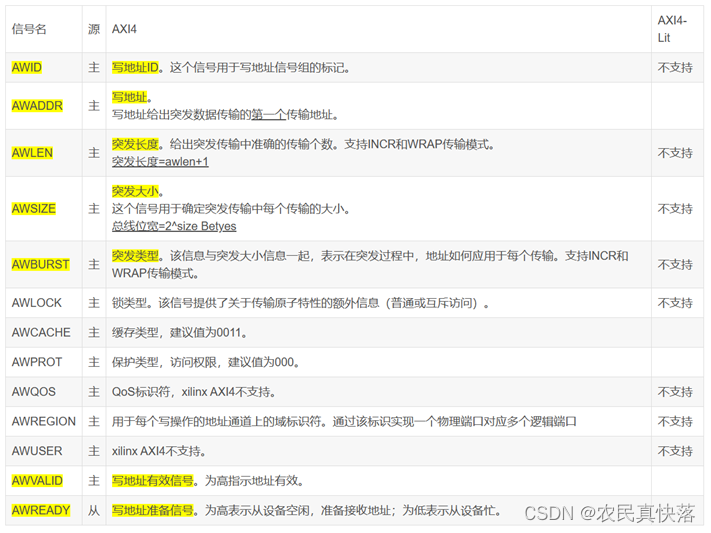Select the AWSIZE highlighted cell
This screenshot has width=711, height=533.
(x=33, y=209)
